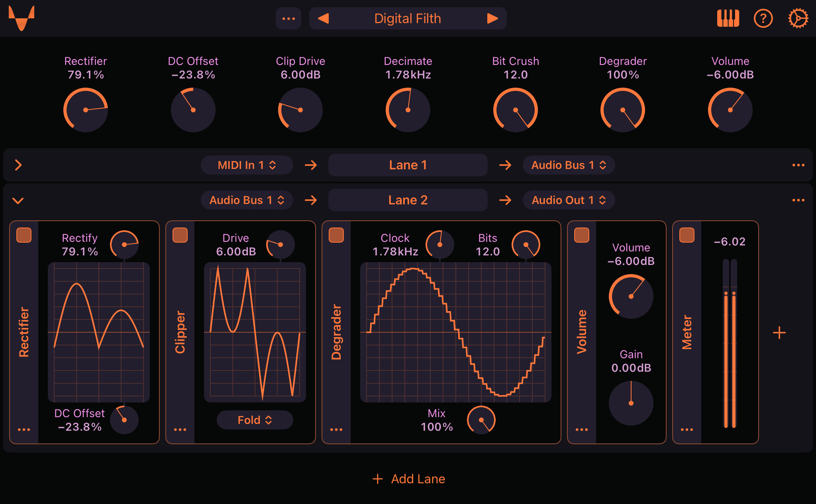Open Lane 2 options menu on the right
Screen dimensions: 816x504
(798, 200)
